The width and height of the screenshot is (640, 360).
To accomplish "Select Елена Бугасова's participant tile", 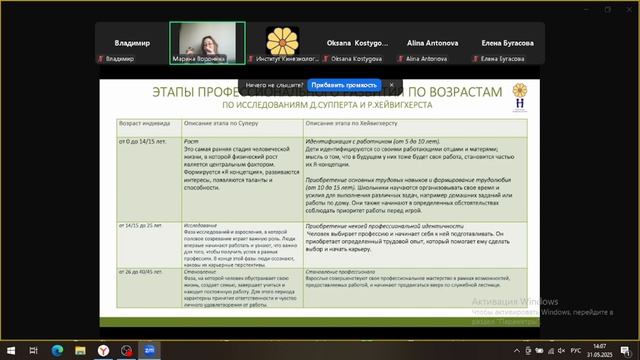I will point(507,43).
